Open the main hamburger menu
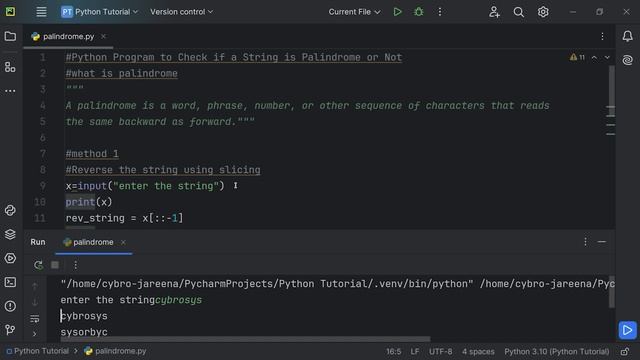The image size is (640, 360). tap(41, 12)
